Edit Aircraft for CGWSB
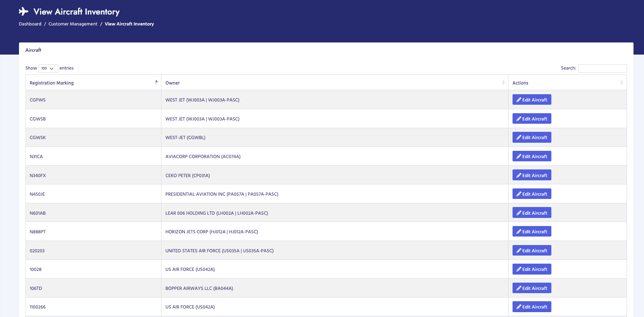The image size is (644, 317). click(532, 119)
